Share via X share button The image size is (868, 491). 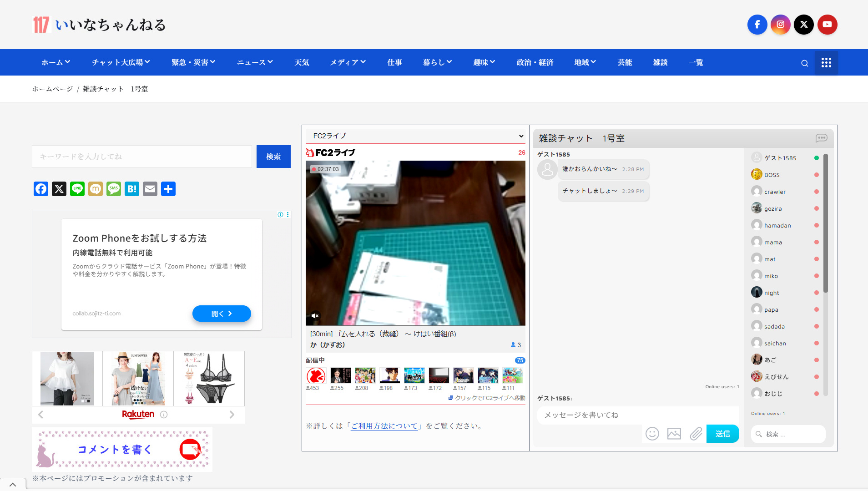59,189
